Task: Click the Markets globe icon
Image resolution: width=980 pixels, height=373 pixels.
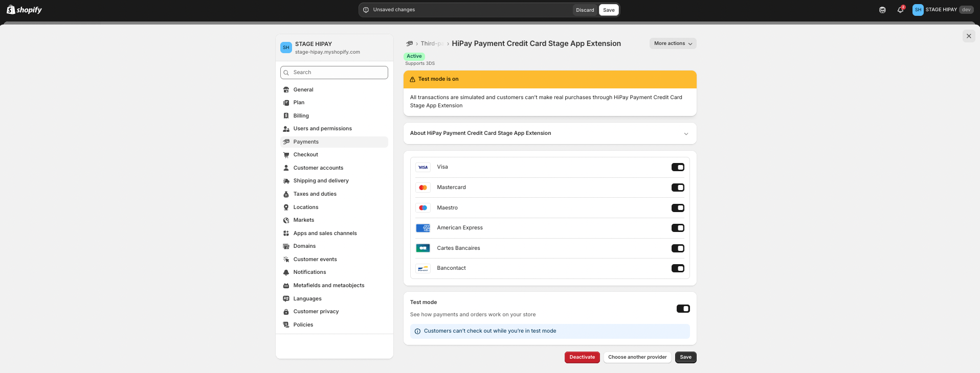Action: pos(286,220)
